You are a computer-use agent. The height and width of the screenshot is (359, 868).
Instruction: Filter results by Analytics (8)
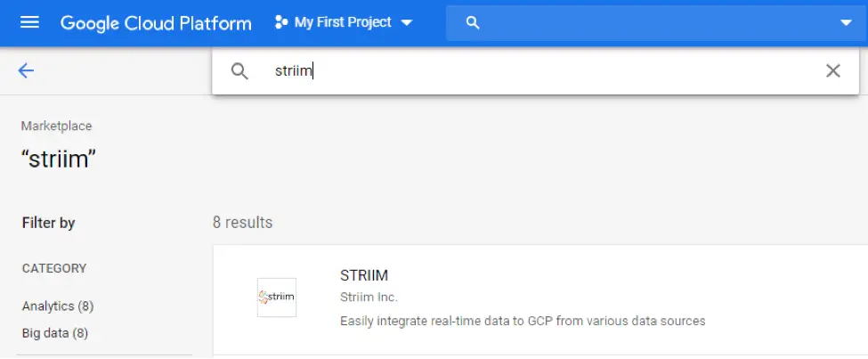(58, 306)
